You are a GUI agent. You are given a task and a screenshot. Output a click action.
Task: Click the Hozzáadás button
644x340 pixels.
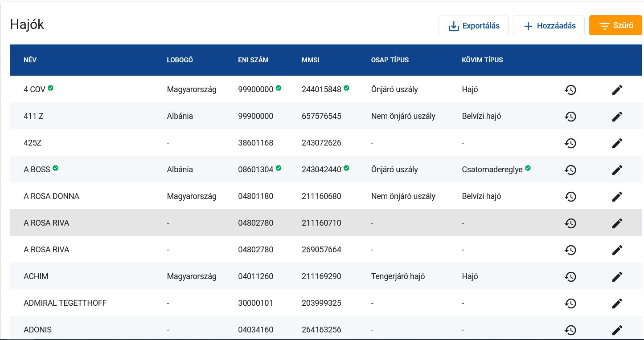[x=549, y=26]
